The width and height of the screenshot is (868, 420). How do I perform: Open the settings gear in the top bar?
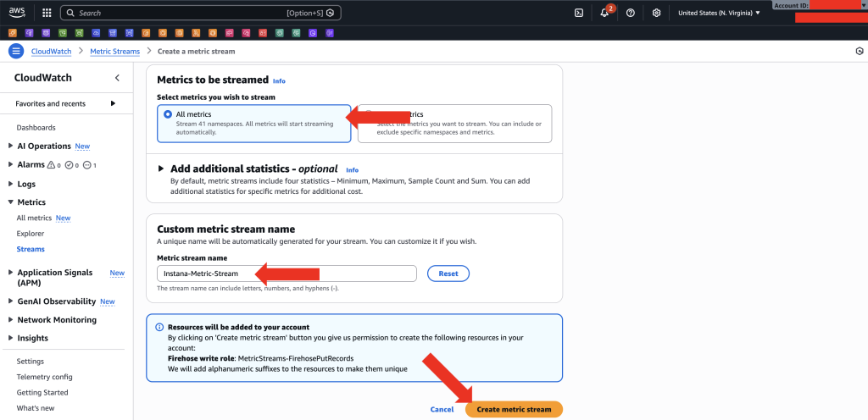pos(657,13)
